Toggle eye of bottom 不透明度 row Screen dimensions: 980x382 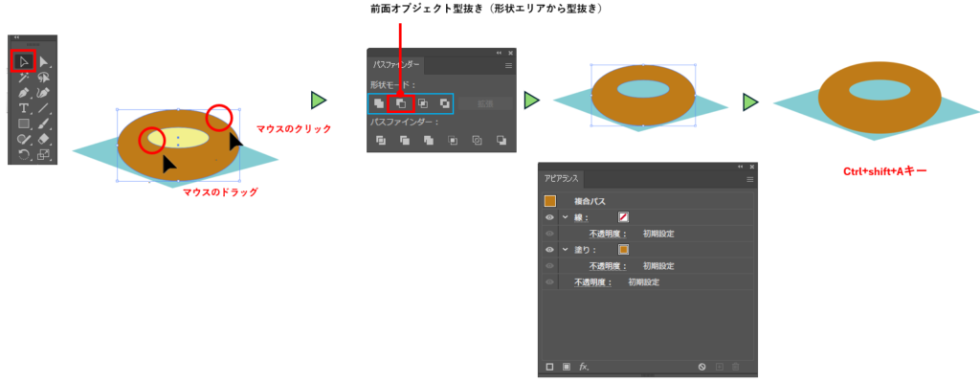point(549,282)
